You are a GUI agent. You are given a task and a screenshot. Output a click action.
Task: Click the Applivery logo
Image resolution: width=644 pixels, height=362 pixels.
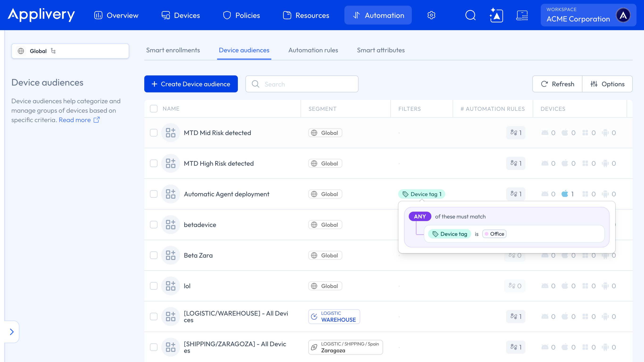tap(41, 15)
